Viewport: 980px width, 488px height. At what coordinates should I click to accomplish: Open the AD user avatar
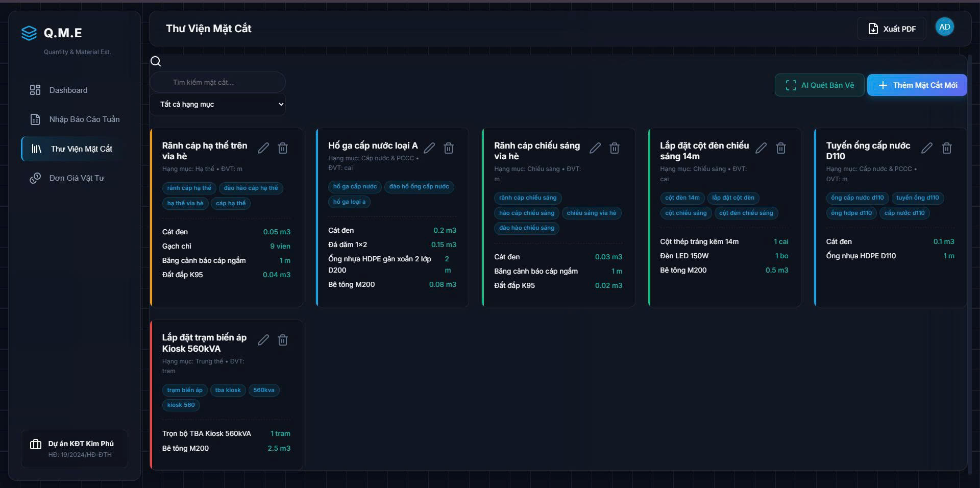pyautogui.click(x=945, y=27)
